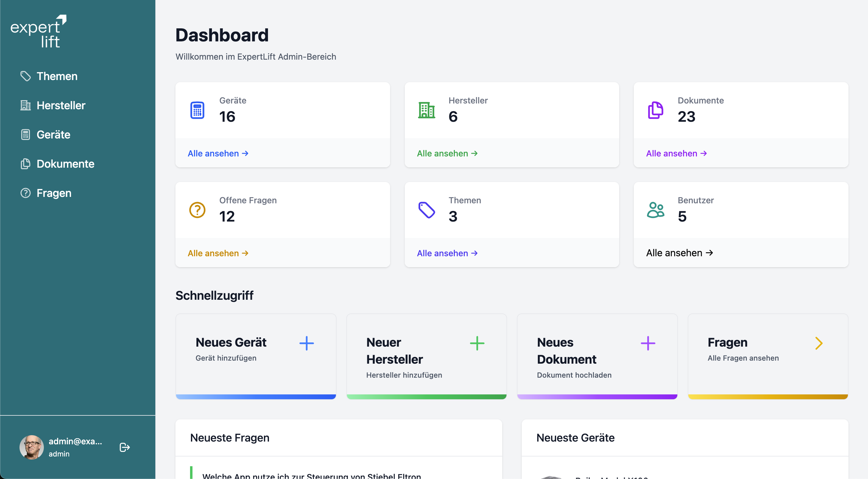
Task: Click the admin profile avatar picture
Action: click(32, 447)
